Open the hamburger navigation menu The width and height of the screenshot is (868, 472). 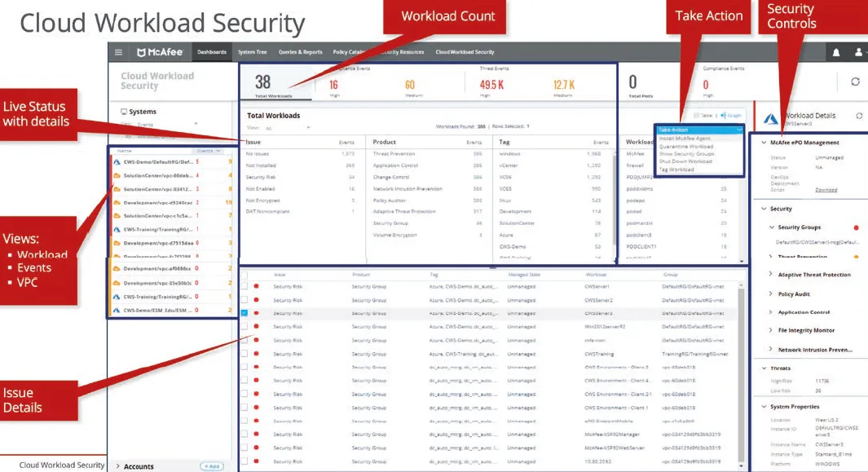coord(118,52)
